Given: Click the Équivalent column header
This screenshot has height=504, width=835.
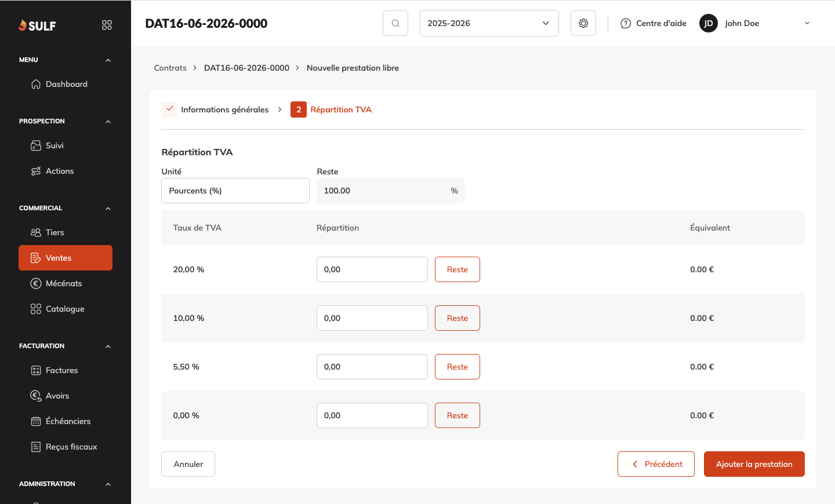Looking at the screenshot, I should pyautogui.click(x=710, y=228).
